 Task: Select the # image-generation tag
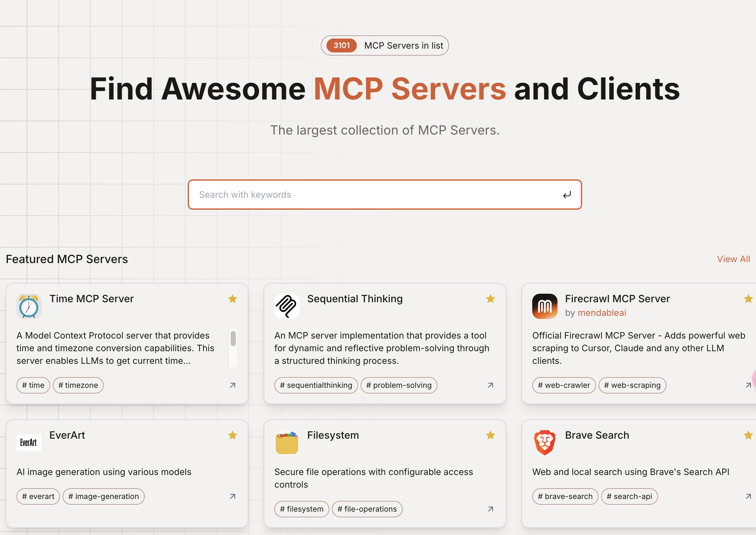104,496
